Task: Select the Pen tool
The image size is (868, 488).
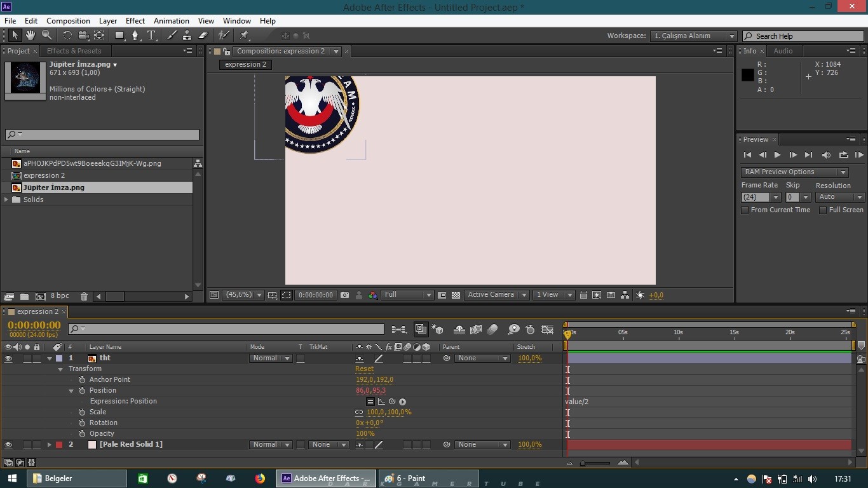Action: [135, 36]
